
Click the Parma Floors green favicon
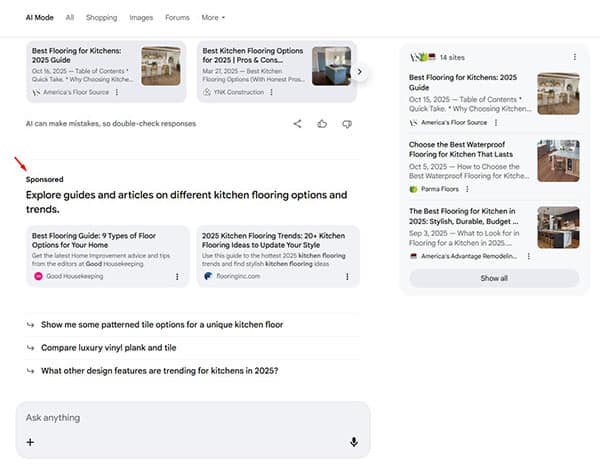[x=413, y=189]
